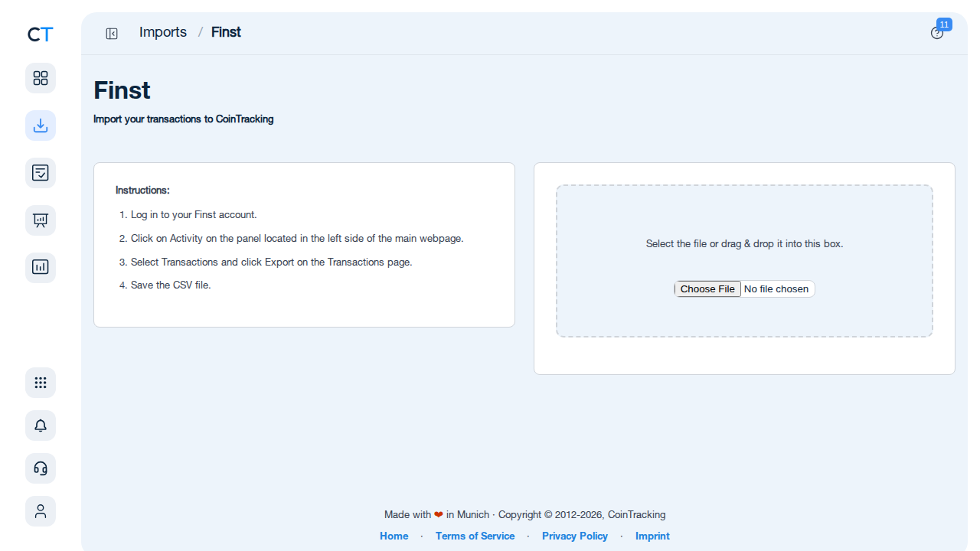Open the dashboard grid icon in sidebar
The width and height of the screenshot is (980, 551).
point(41,78)
